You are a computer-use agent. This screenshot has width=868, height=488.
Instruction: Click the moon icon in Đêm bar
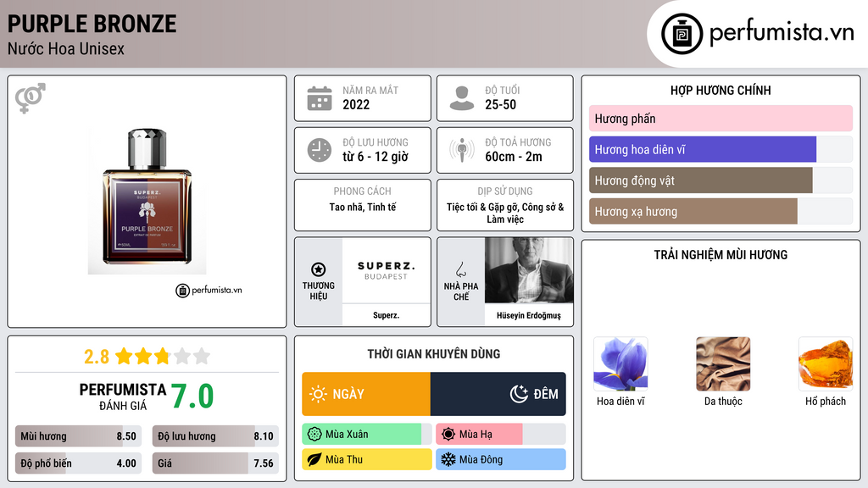click(x=519, y=394)
